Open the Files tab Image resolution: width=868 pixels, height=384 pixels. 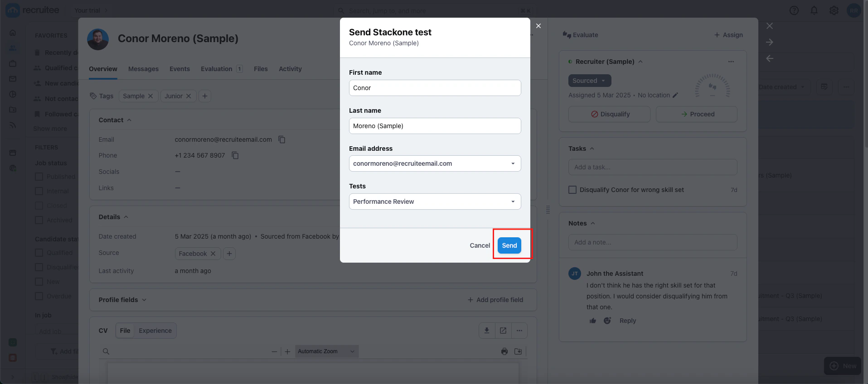(x=261, y=69)
